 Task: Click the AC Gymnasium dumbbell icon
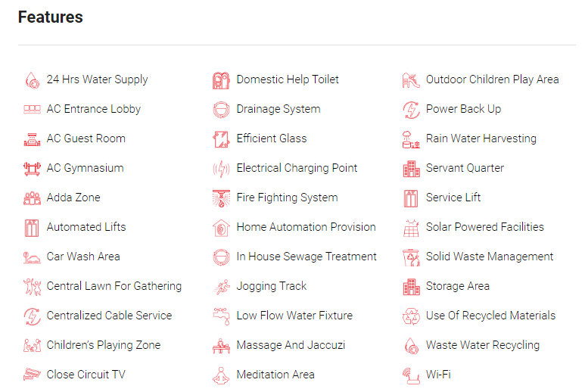[32, 169]
